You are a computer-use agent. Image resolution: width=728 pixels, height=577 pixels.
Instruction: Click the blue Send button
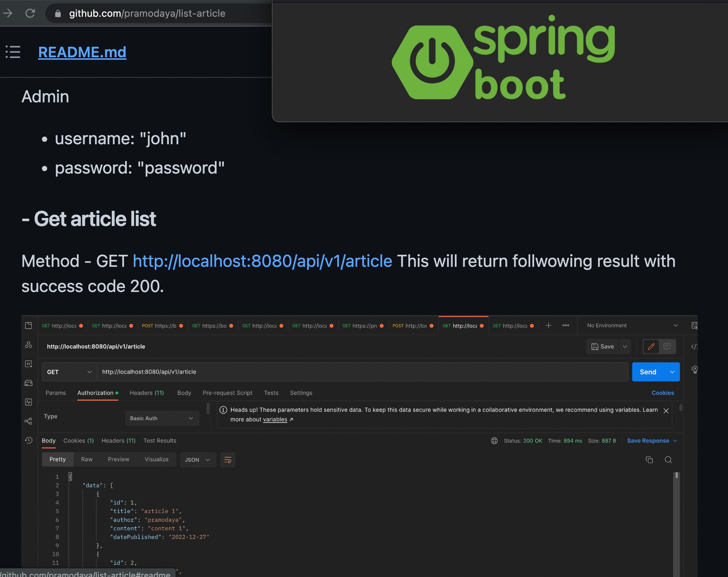pos(648,372)
